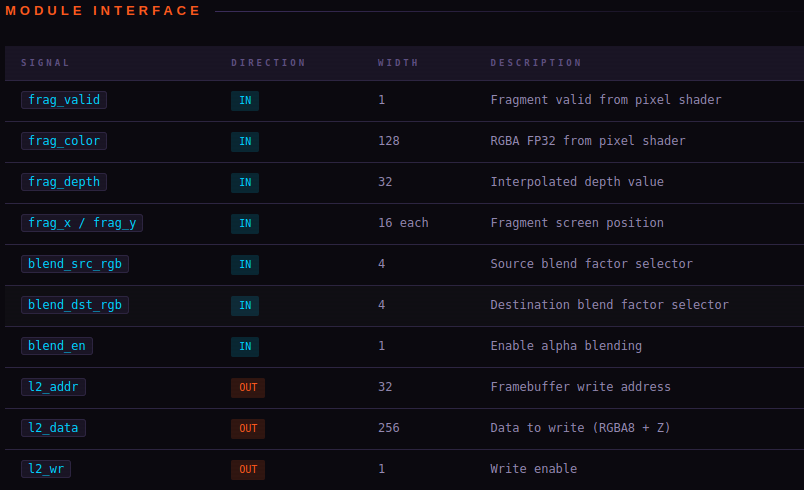Click 'Interpolated depth value' description
Screen dimensions: 804x490
click(577, 182)
